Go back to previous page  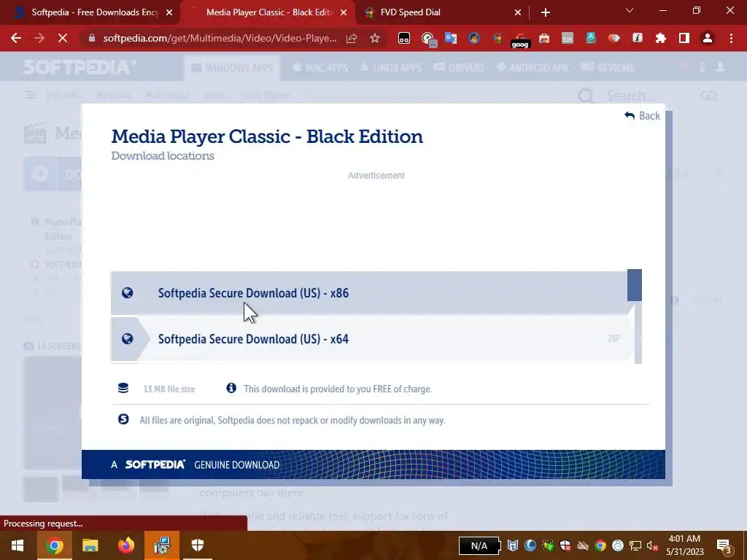pyautogui.click(x=16, y=38)
